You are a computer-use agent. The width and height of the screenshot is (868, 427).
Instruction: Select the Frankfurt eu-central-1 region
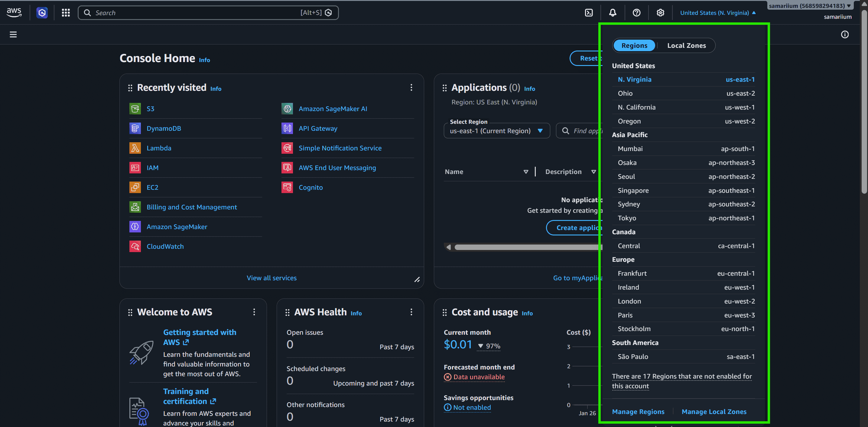pyautogui.click(x=683, y=274)
